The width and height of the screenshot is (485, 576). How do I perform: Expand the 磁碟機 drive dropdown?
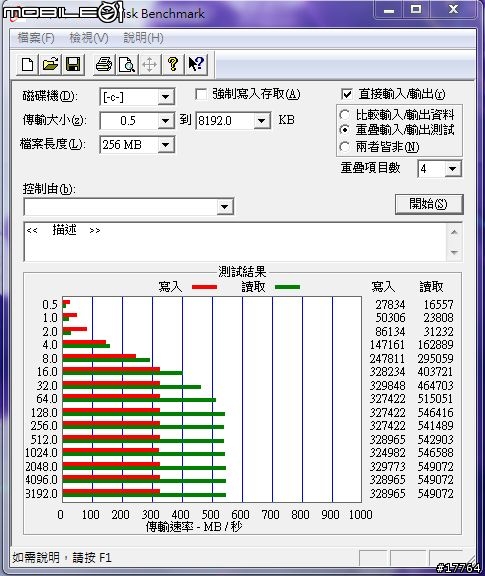pyautogui.click(x=166, y=97)
